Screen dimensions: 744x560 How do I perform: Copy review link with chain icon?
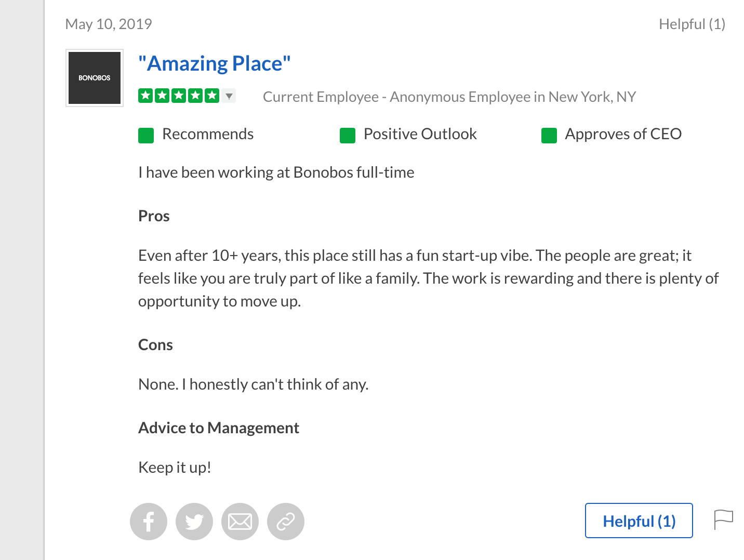point(286,522)
